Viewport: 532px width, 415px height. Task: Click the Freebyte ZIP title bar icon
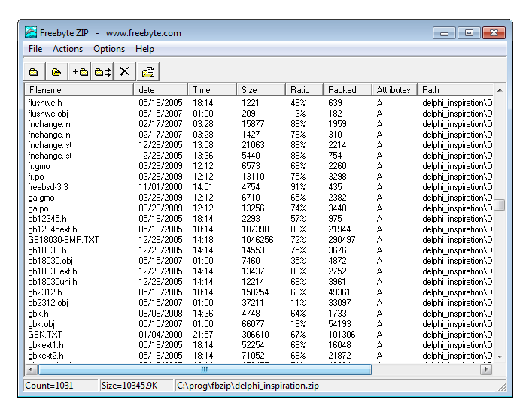coord(31,33)
